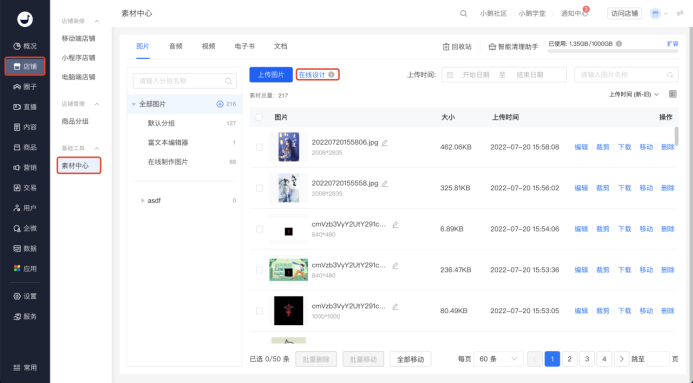Go to page 3
The width and height of the screenshot is (693, 383).
[x=586, y=359]
